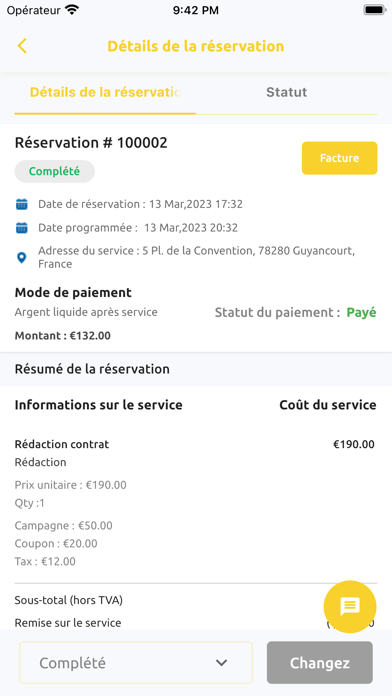This screenshot has height=696, width=392.
Task: Open the Facture invoice button
Action: [340, 158]
